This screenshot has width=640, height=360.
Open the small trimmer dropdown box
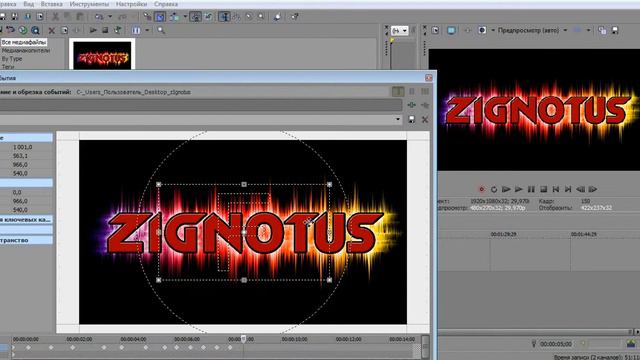[400, 31]
